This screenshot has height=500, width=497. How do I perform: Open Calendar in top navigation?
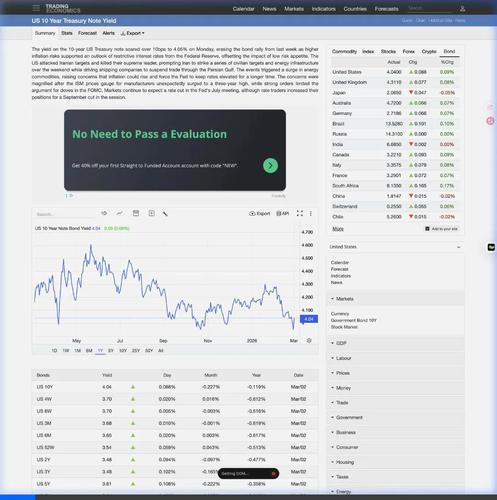(x=243, y=9)
